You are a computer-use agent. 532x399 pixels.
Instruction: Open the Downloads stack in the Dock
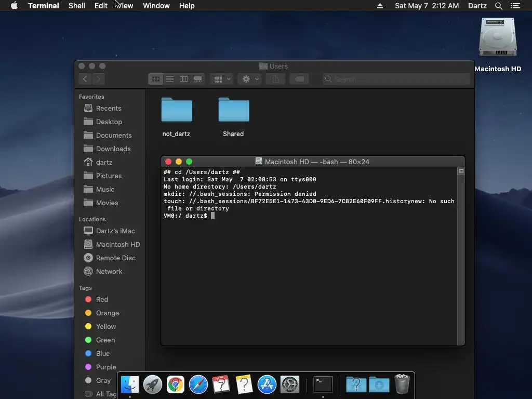[379, 384]
